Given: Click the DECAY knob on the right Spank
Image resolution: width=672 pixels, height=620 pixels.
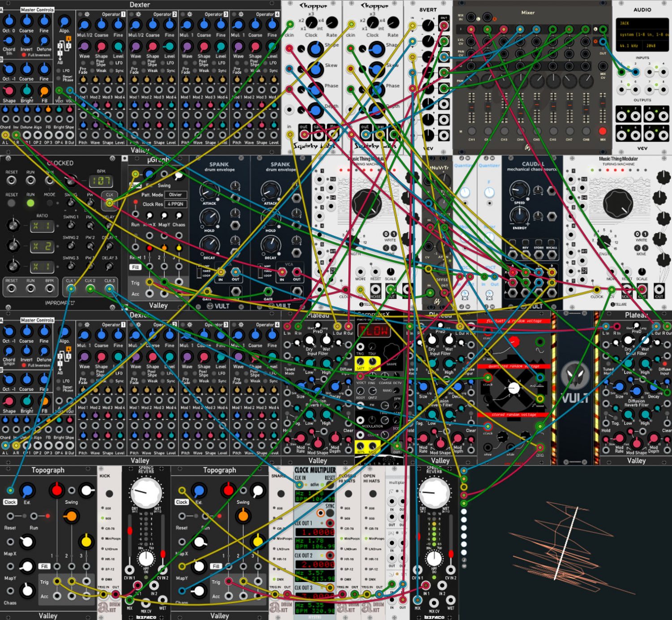Looking at the screenshot, I should [270, 245].
